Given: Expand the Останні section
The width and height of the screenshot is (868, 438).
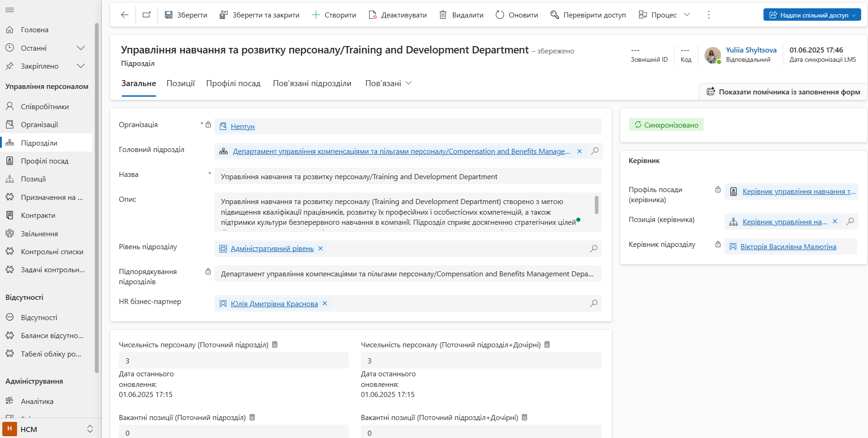Looking at the screenshot, I should point(81,48).
